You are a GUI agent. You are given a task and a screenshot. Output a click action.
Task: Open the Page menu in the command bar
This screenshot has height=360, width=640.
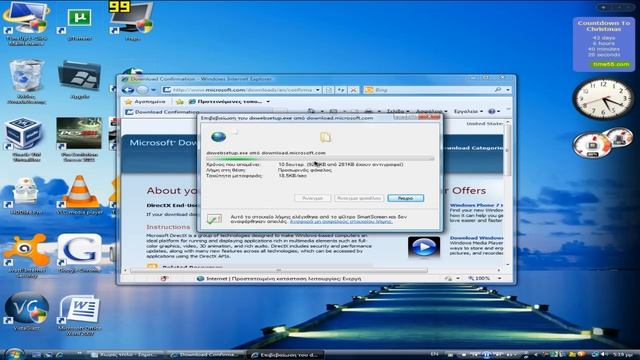coord(398,111)
